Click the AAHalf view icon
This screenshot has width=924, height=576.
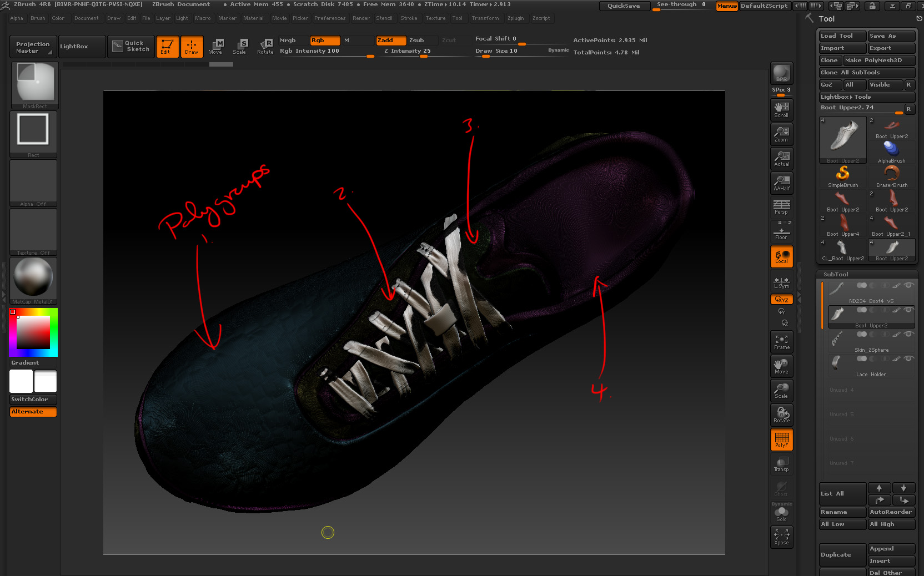pos(781,183)
